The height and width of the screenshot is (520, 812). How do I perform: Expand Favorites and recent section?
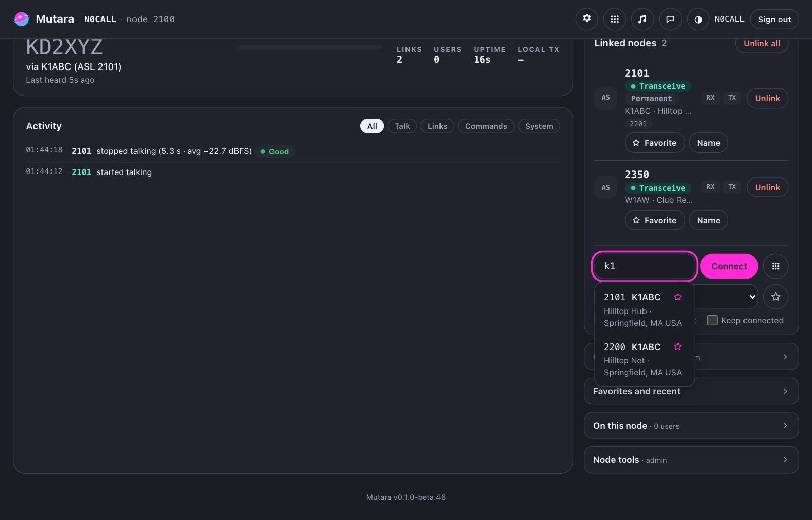[x=691, y=391]
